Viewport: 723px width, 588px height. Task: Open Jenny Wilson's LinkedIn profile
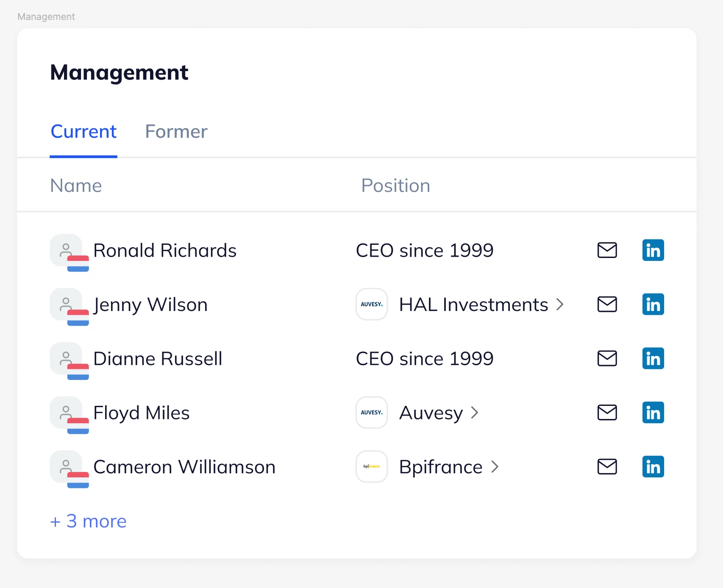click(x=653, y=304)
